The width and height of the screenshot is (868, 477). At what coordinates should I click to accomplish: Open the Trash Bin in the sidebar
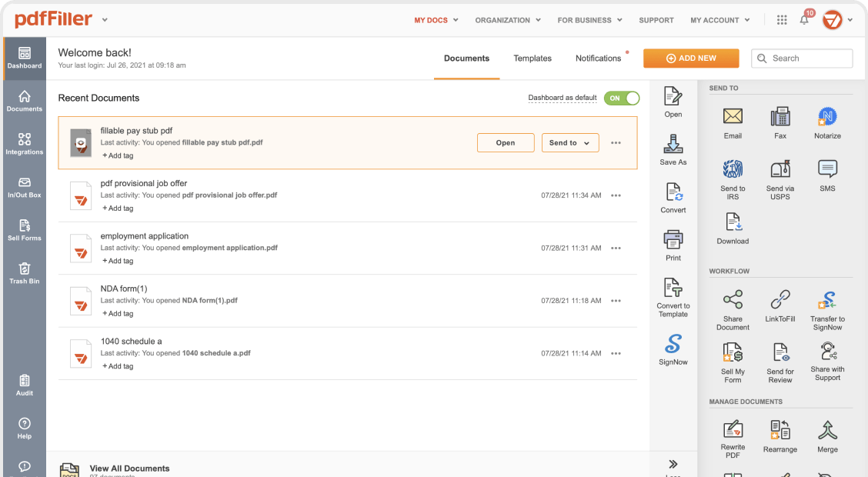(x=25, y=272)
